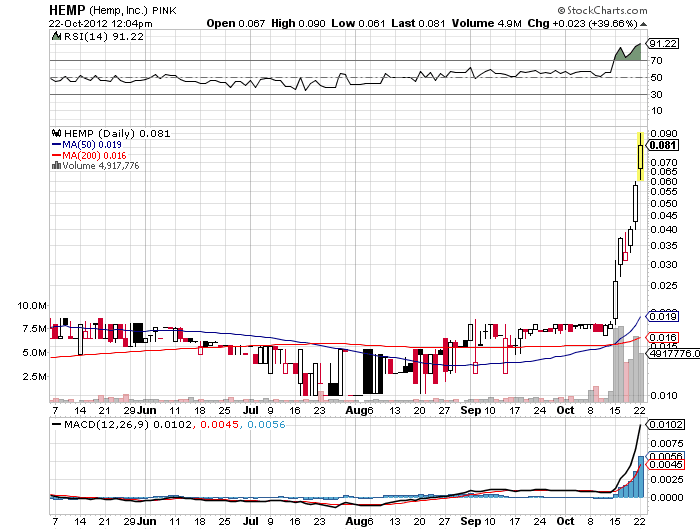Screen dimensions: 700x530
Task: Click the 10.0M volume axis label
Action: click(x=32, y=305)
